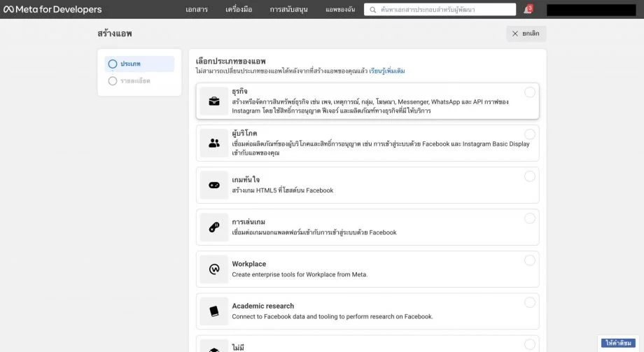
Task: Click the ธุรกิจ card title
Action: click(x=239, y=92)
